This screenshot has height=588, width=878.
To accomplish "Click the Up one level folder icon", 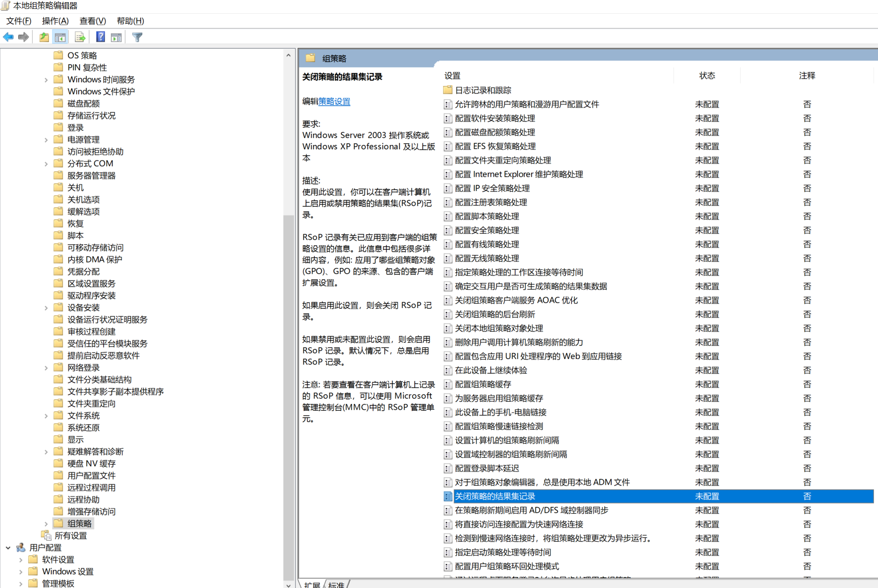I will pyautogui.click(x=44, y=37).
